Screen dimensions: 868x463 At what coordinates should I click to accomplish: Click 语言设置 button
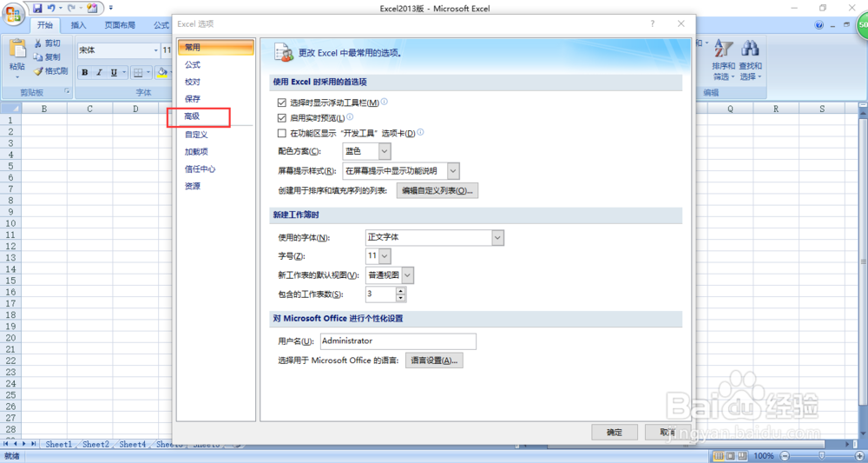tap(434, 360)
